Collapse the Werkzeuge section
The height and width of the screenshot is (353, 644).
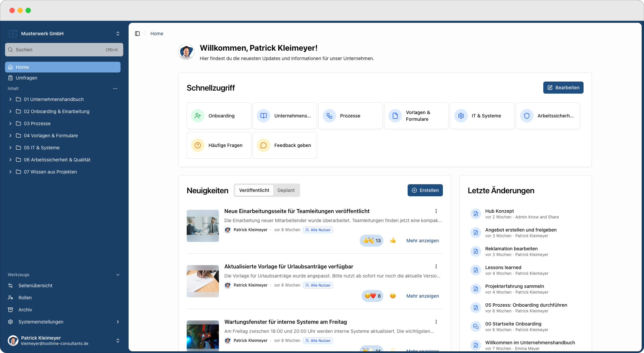coord(118,275)
